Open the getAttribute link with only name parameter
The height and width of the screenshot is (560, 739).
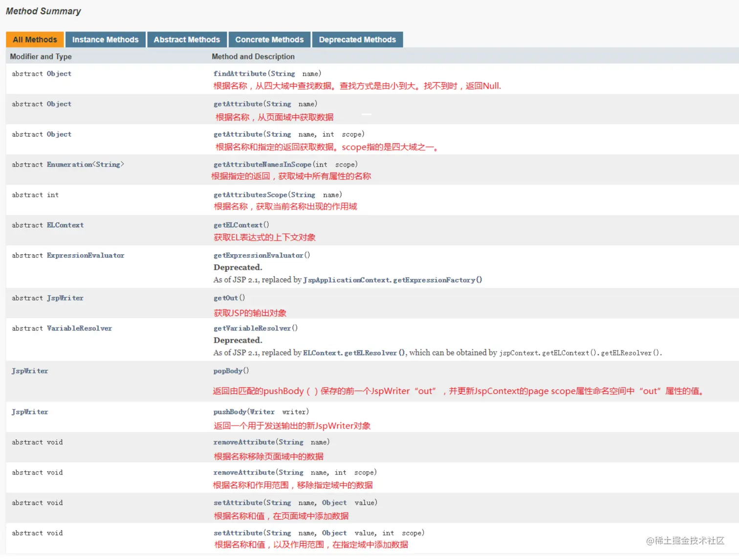(238, 104)
